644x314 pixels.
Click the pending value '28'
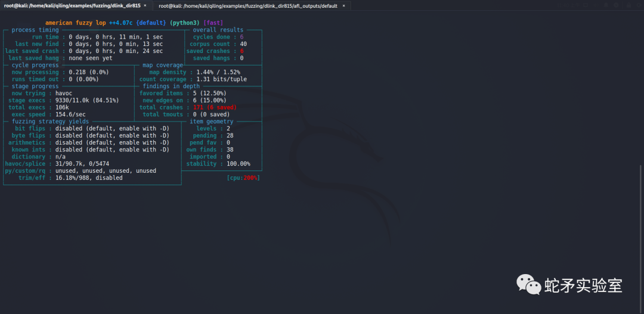pyautogui.click(x=230, y=135)
